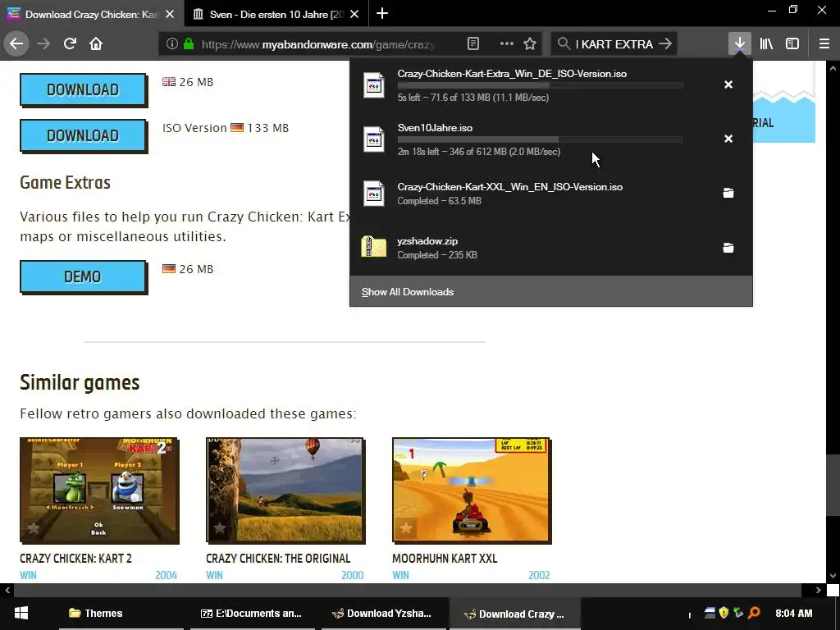840x630 pixels.
Task: Click the green secure connection padlock
Action: [x=189, y=44]
